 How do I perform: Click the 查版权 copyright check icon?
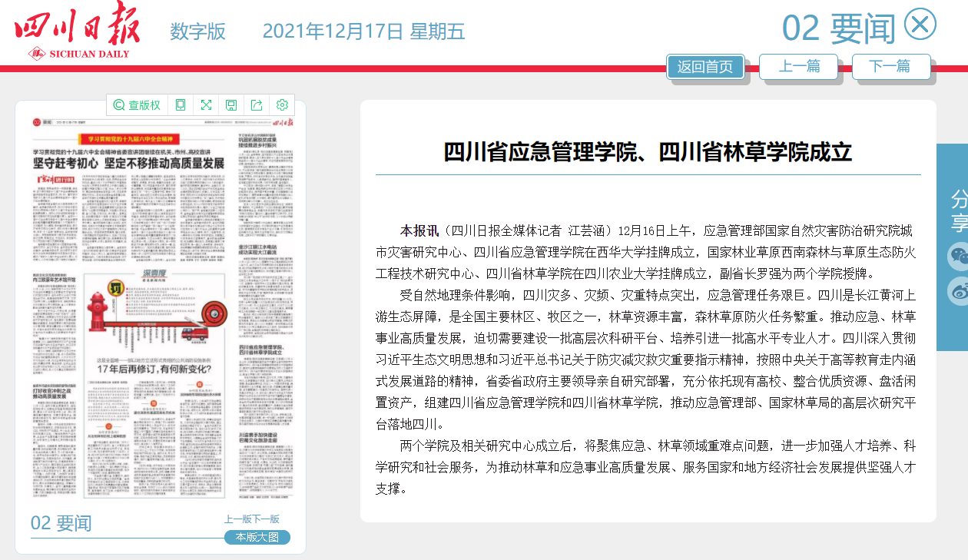coord(138,105)
